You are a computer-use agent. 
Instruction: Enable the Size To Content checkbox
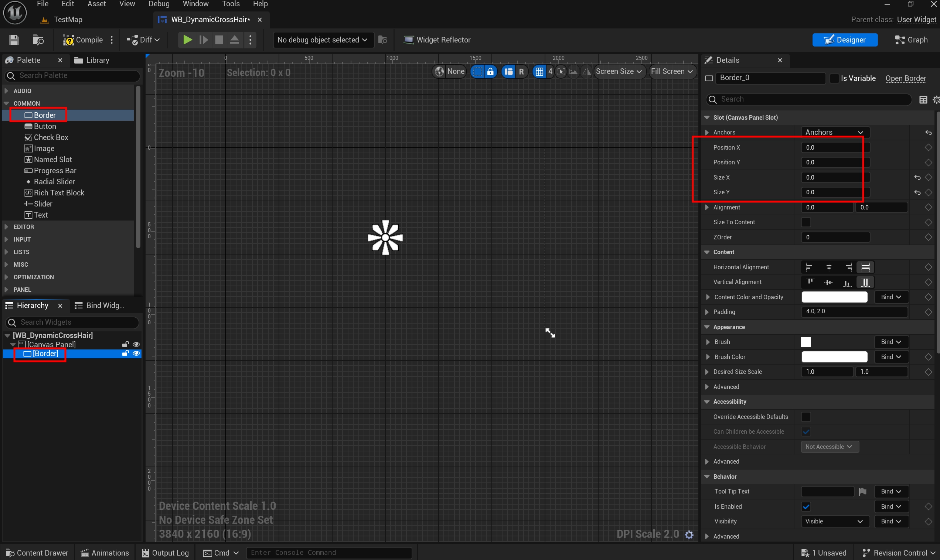pos(806,222)
